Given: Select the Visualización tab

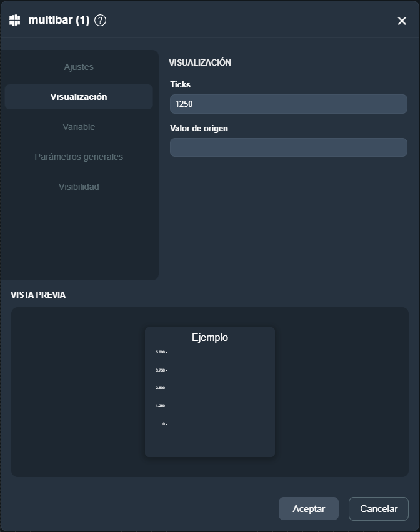Looking at the screenshot, I should point(79,97).
